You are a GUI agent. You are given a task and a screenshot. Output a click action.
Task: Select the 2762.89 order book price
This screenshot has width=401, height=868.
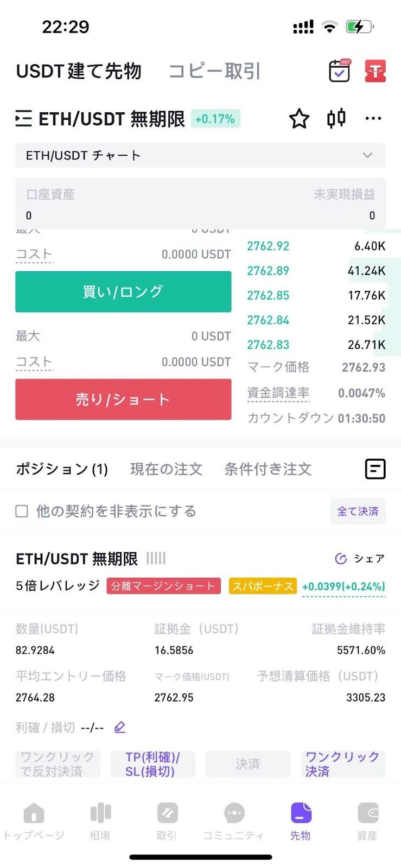[x=268, y=271]
